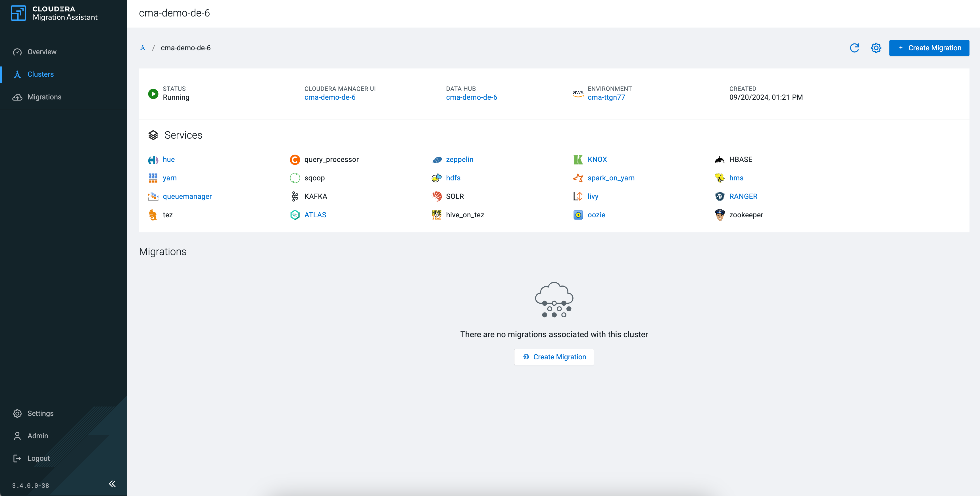Screen dimensions: 980x496
Task: Open the spark_on_yarn service link
Action: point(611,178)
